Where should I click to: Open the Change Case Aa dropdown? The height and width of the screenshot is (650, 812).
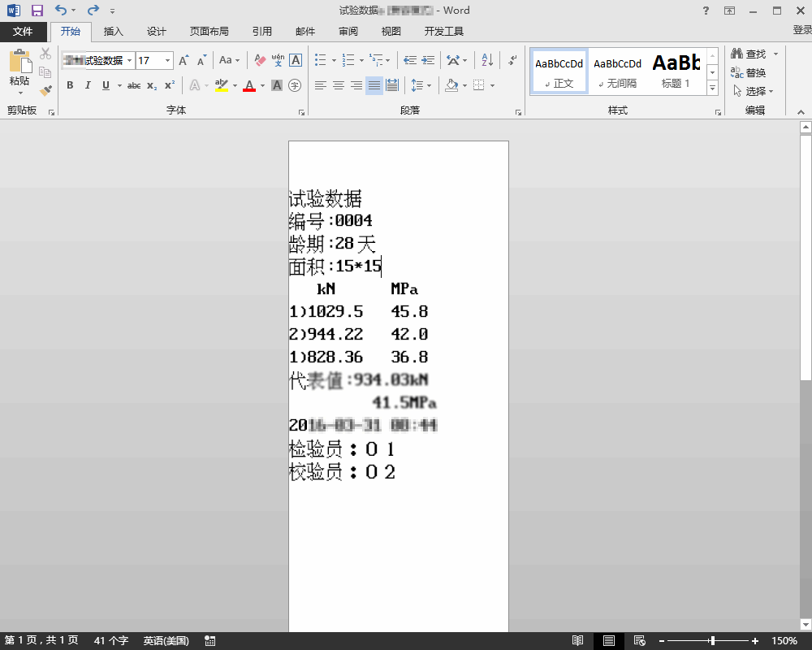pyautogui.click(x=230, y=60)
